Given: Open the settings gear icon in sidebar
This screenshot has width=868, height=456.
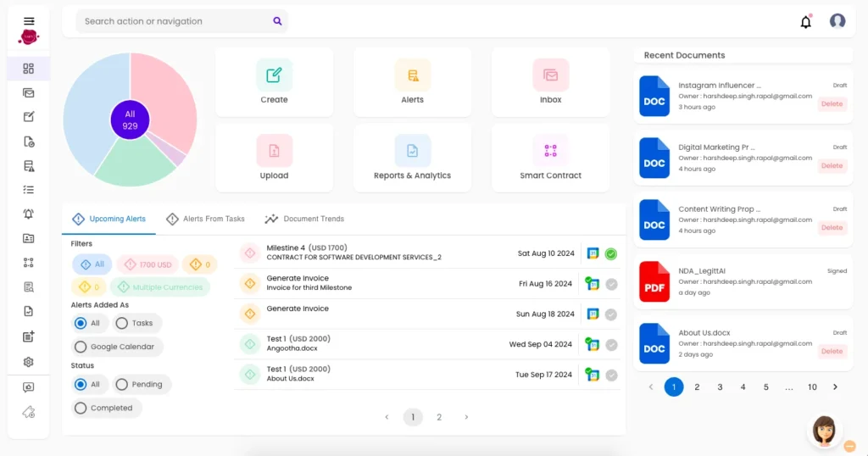Looking at the screenshot, I should [29, 362].
